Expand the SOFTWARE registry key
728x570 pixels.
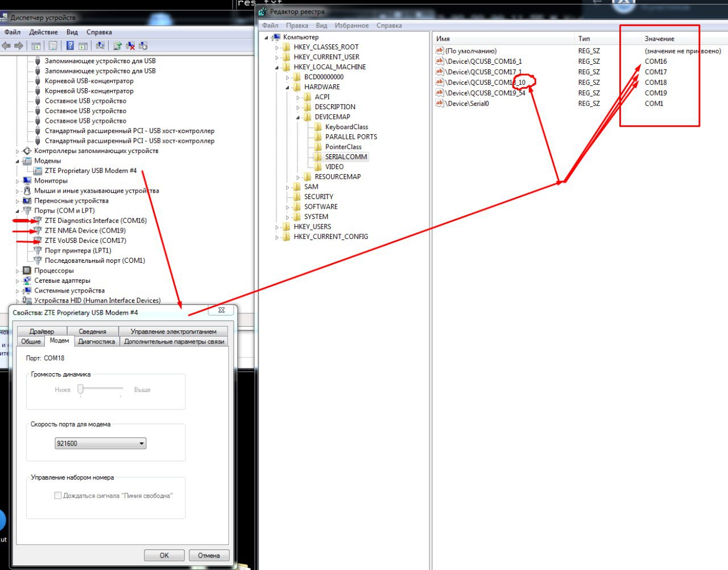tap(288, 207)
